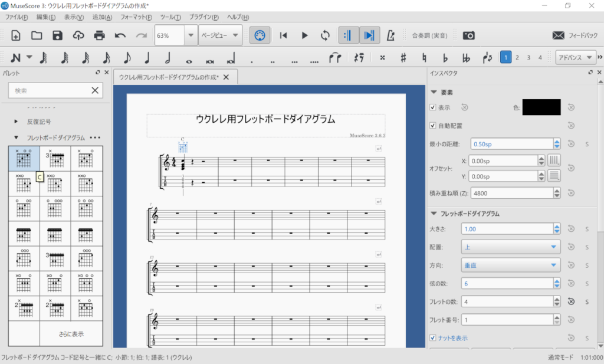Screen dimensions: 604x364
Task: Click the black color swatch
Action: pos(541,107)
